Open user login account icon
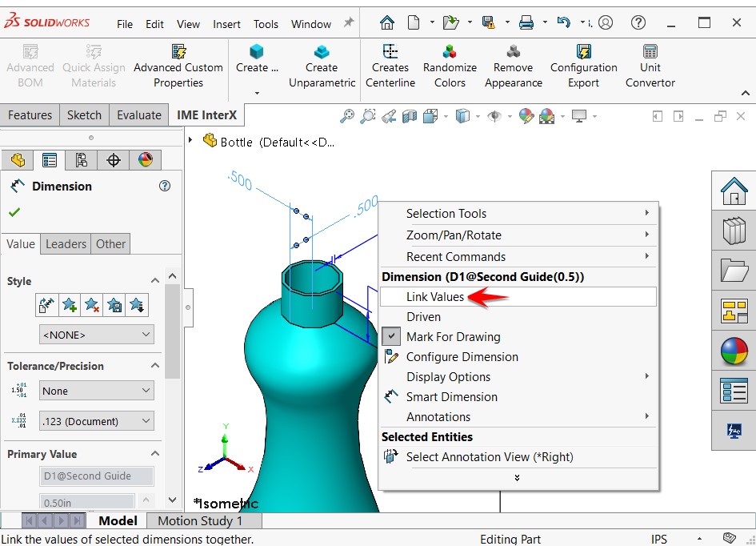This screenshot has height=546, width=756. (x=606, y=22)
